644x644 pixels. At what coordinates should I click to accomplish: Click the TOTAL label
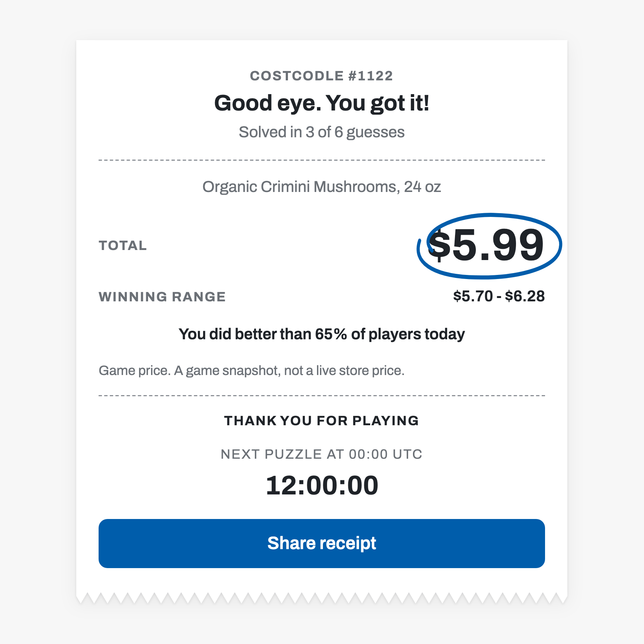coord(123,246)
